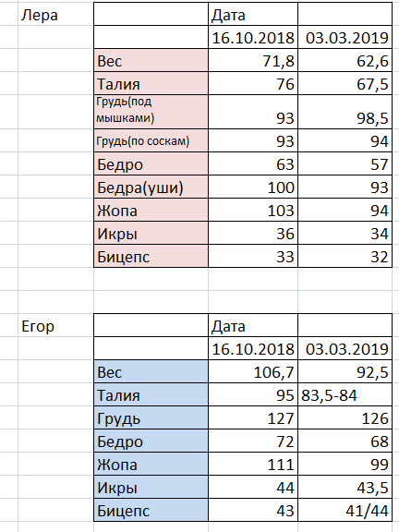Screen dimensions: 399x532
Task: Select the cell labeled Лера
Action: (55, 14)
